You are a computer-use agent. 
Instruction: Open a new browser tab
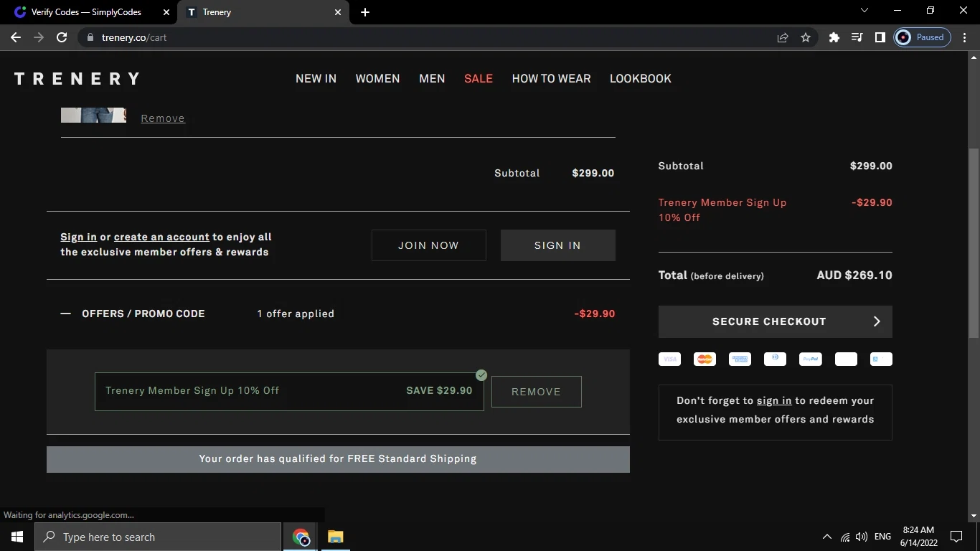365,12
